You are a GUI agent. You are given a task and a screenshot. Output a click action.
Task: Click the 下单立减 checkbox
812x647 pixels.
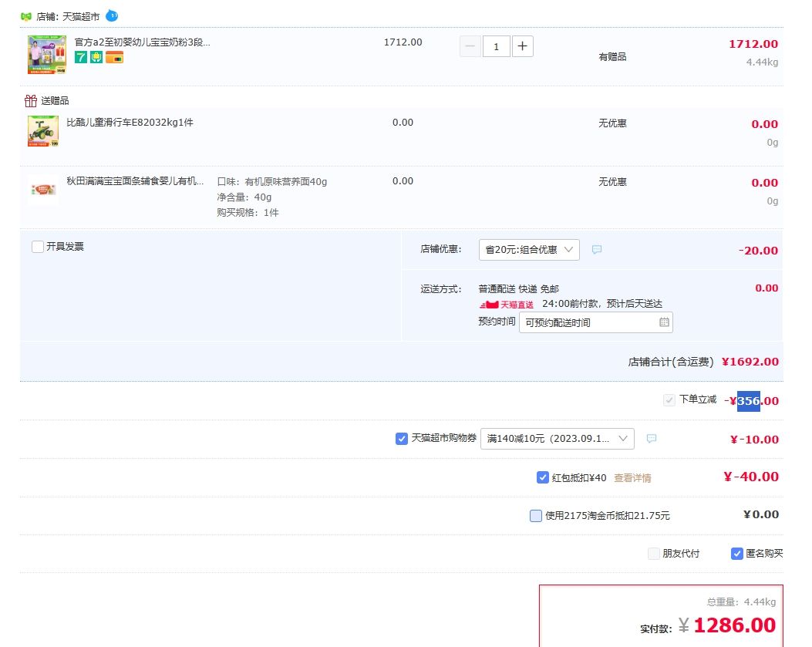tap(669, 400)
